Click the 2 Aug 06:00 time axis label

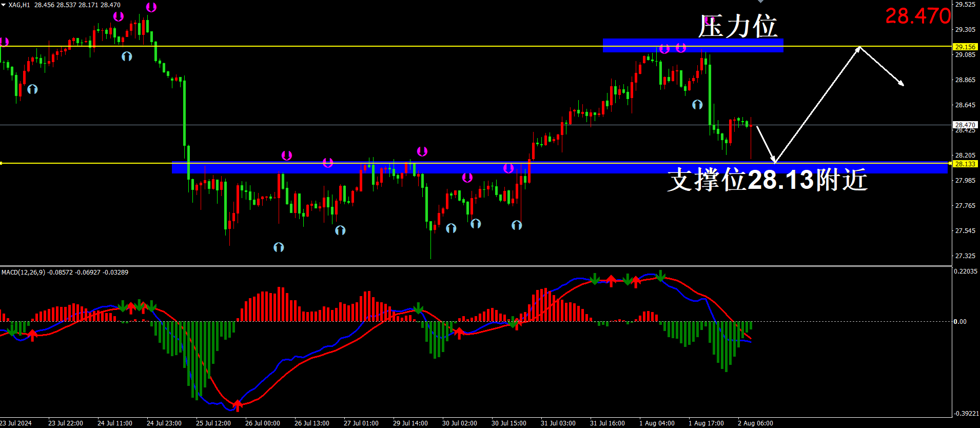coord(755,423)
